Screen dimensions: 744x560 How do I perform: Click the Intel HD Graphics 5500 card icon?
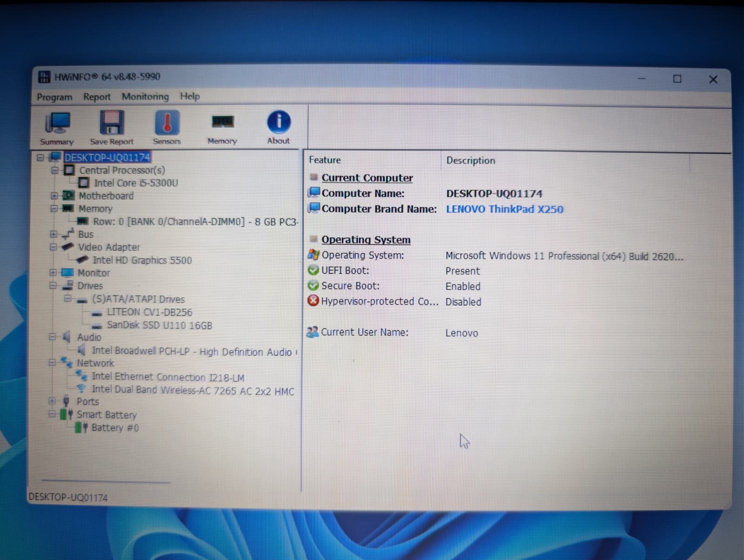(x=82, y=260)
